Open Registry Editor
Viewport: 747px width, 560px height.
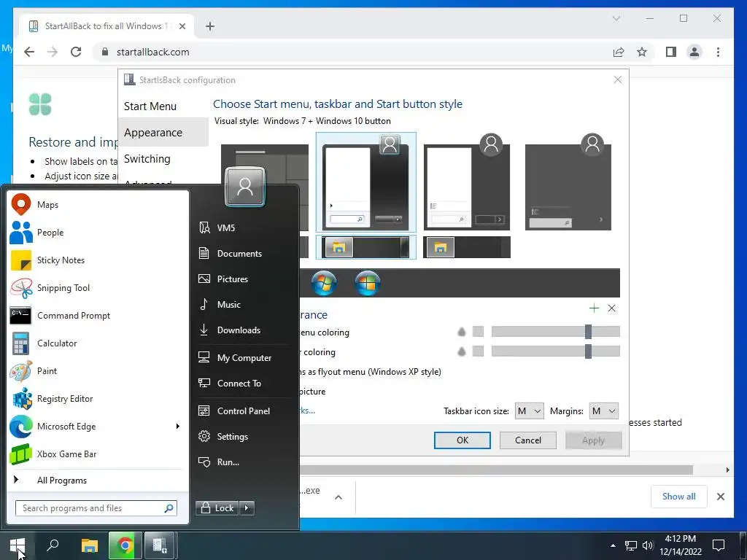click(x=98, y=399)
